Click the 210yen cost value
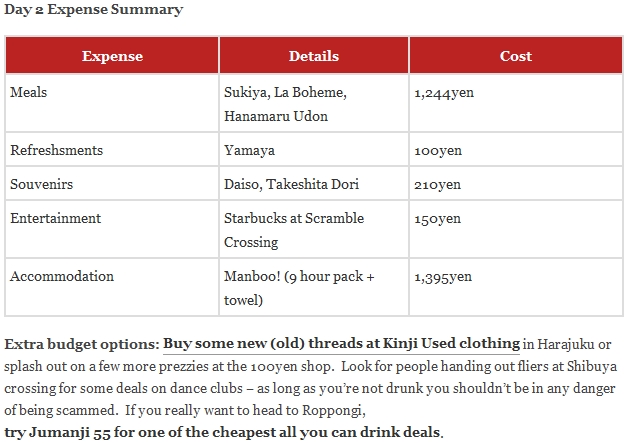Image resolution: width=626 pixels, height=443 pixels. pos(437,184)
